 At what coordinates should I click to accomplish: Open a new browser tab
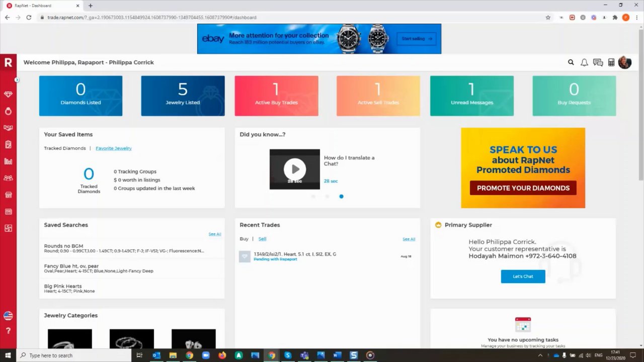[91, 6]
